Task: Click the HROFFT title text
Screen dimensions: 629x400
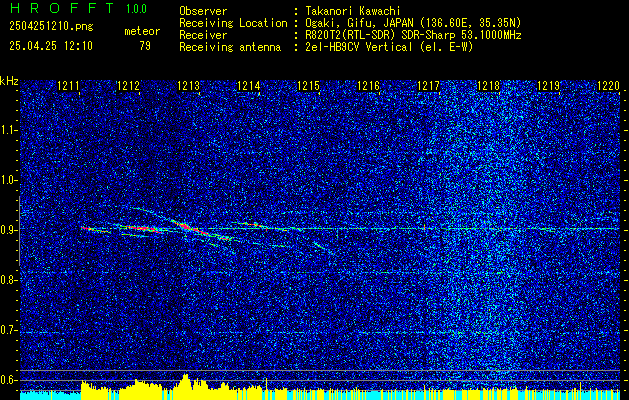Action: click(x=62, y=8)
